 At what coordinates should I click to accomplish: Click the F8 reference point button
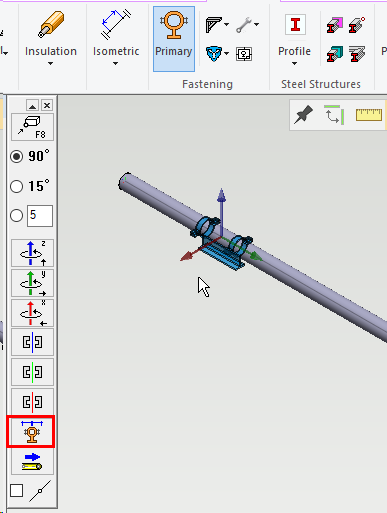click(x=32, y=127)
